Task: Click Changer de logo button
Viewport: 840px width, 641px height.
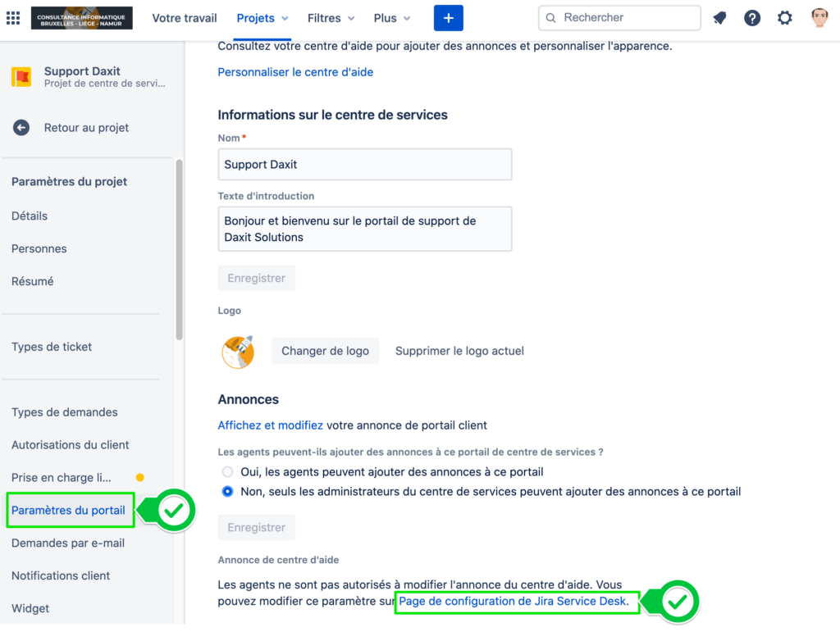Action: pyautogui.click(x=325, y=351)
